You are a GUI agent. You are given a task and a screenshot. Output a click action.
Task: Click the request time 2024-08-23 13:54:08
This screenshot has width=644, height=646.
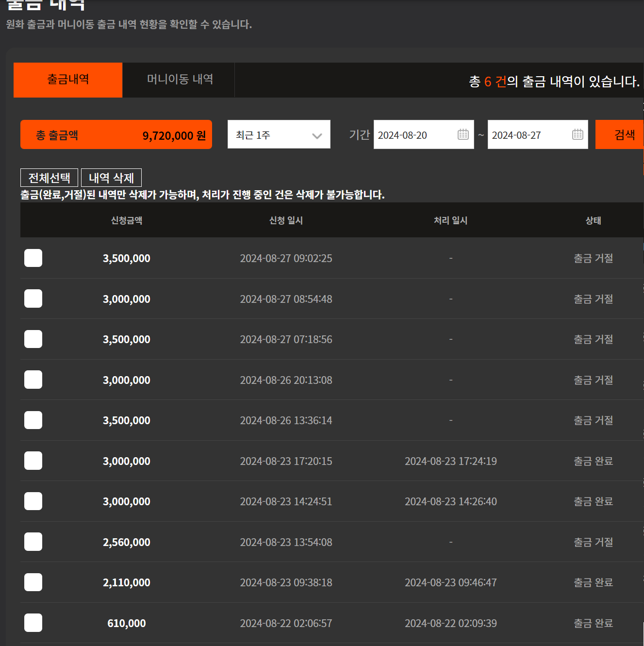point(286,542)
